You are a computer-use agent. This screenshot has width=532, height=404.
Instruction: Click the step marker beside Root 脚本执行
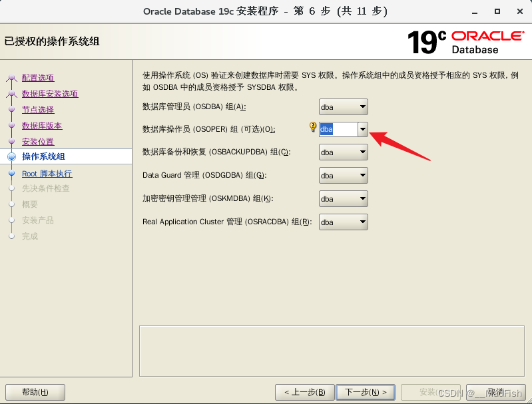point(12,173)
